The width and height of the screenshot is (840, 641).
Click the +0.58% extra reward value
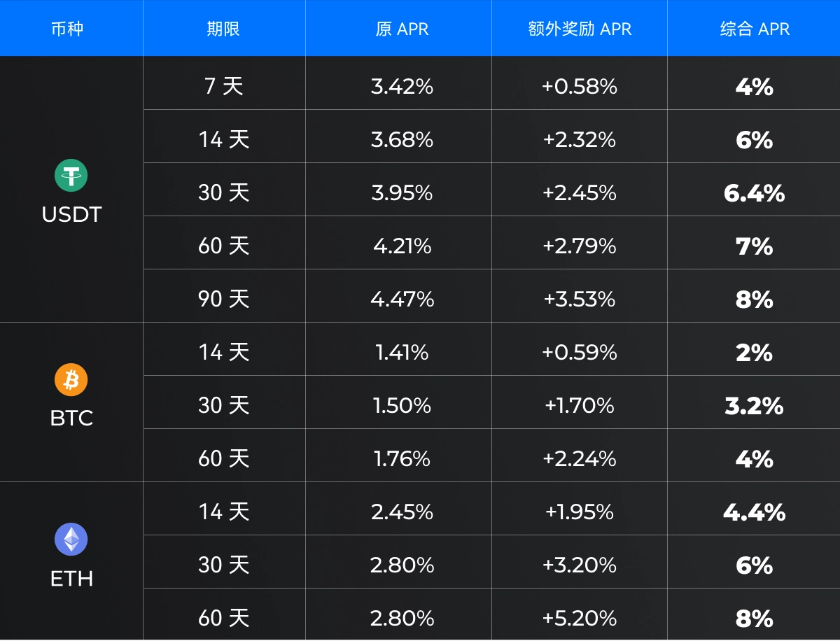[x=580, y=87]
